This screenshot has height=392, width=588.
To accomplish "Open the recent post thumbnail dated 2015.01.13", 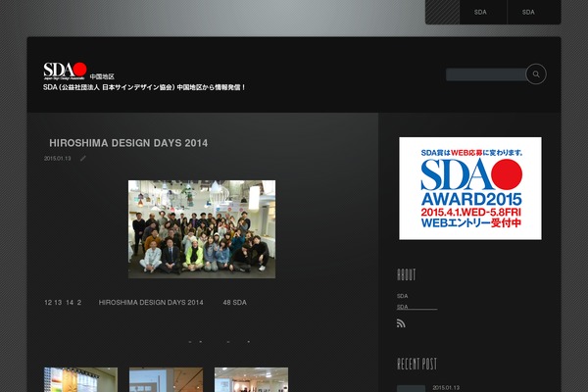I will pos(411,389).
